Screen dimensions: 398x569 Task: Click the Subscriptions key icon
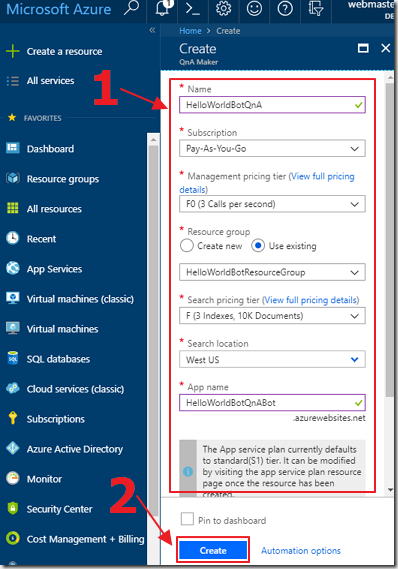pos(13,418)
